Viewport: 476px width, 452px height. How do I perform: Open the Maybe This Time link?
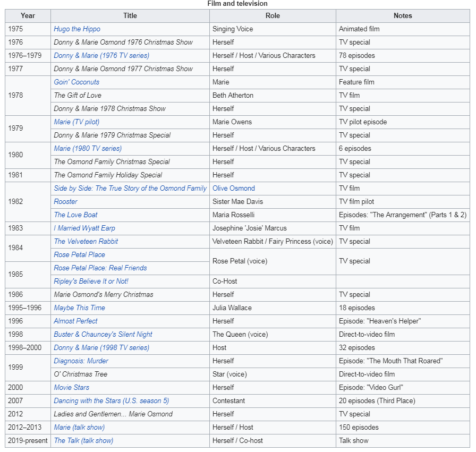pyautogui.click(x=79, y=308)
